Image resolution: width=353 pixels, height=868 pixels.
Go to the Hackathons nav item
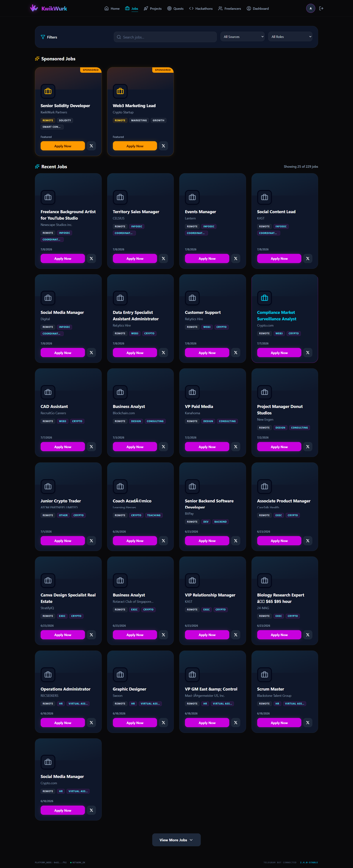click(x=201, y=8)
